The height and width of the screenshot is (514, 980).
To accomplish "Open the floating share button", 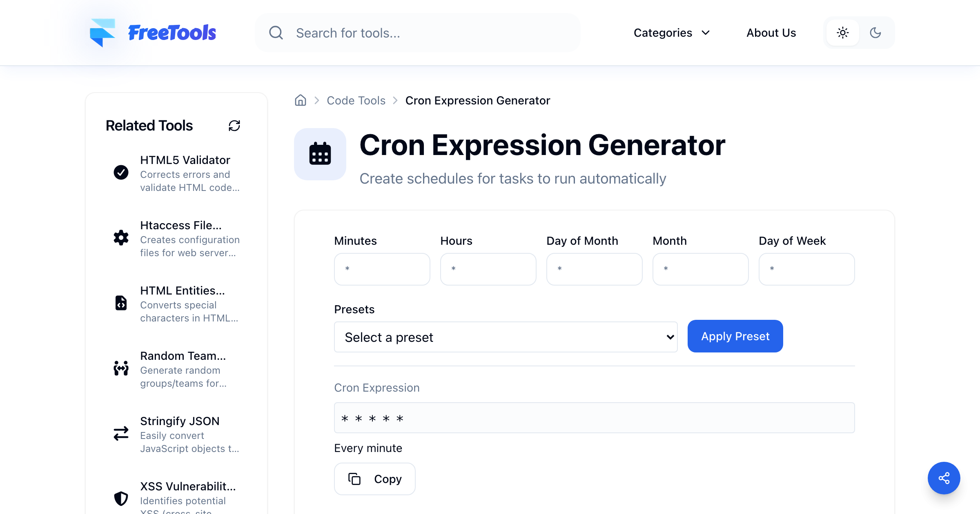I will point(944,478).
